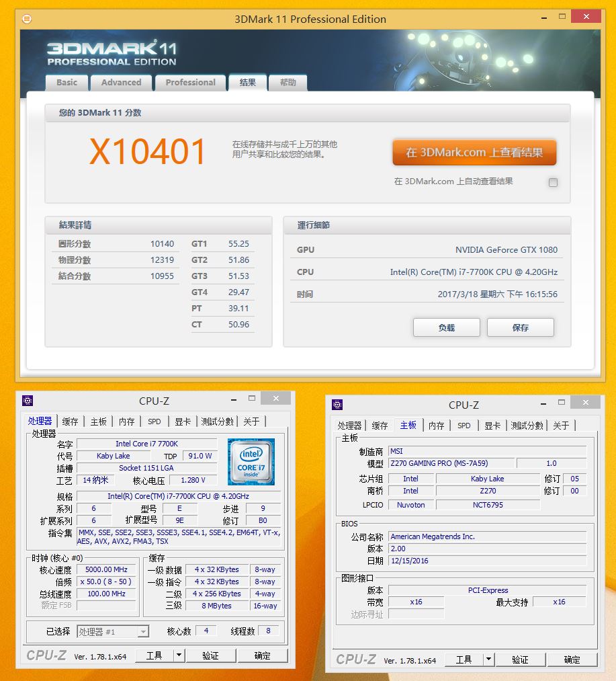
Task: Enable automatic result viewing on 3DMark.com
Action: [553, 182]
